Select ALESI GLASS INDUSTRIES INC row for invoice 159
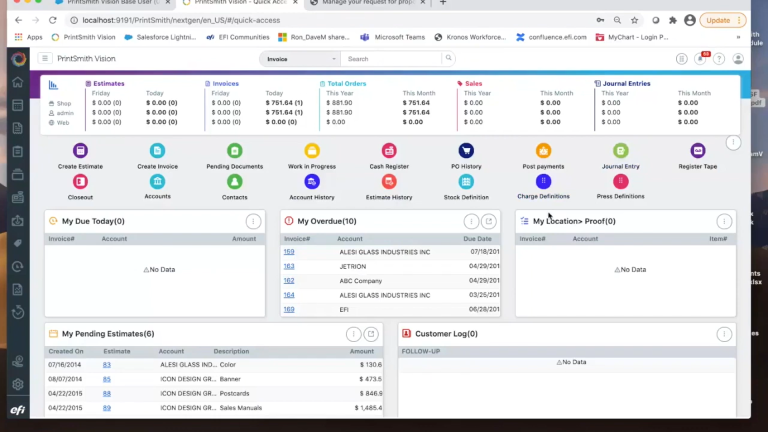768x432 pixels. coord(390,252)
